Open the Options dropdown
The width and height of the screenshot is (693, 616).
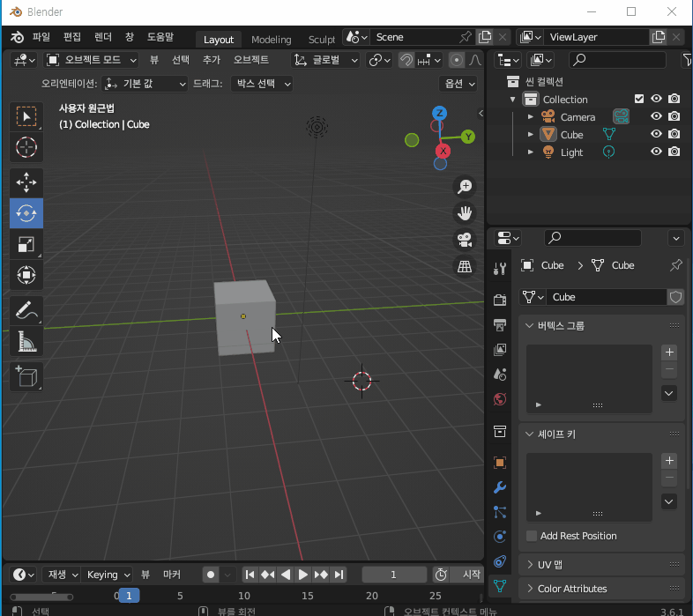(458, 84)
